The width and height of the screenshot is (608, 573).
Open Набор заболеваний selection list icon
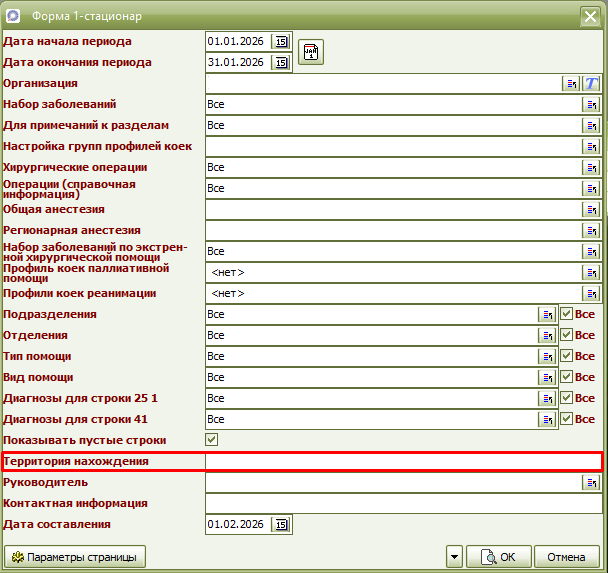click(591, 105)
